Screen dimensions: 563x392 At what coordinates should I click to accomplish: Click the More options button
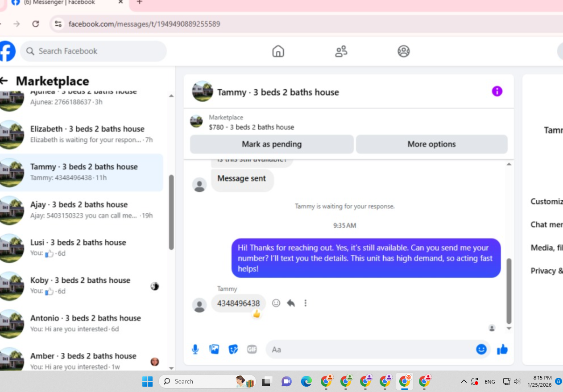[x=431, y=144]
